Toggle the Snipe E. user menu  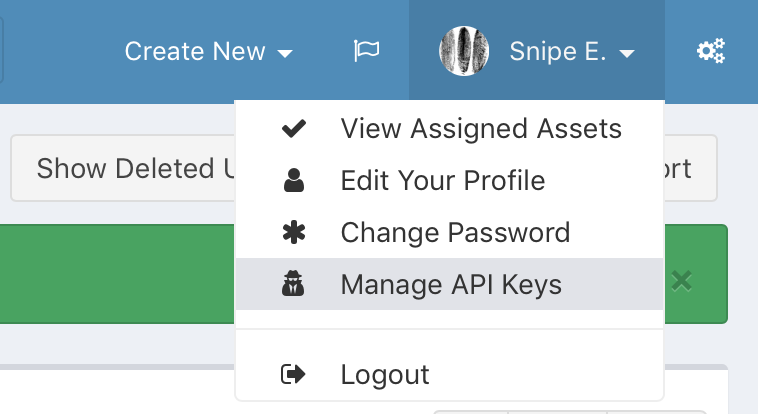(x=537, y=51)
